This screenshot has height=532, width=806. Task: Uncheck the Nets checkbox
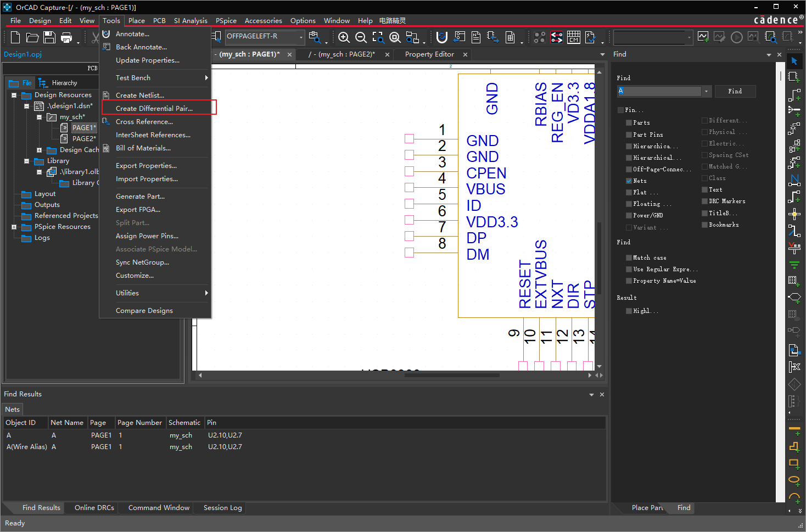(x=629, y=181)
